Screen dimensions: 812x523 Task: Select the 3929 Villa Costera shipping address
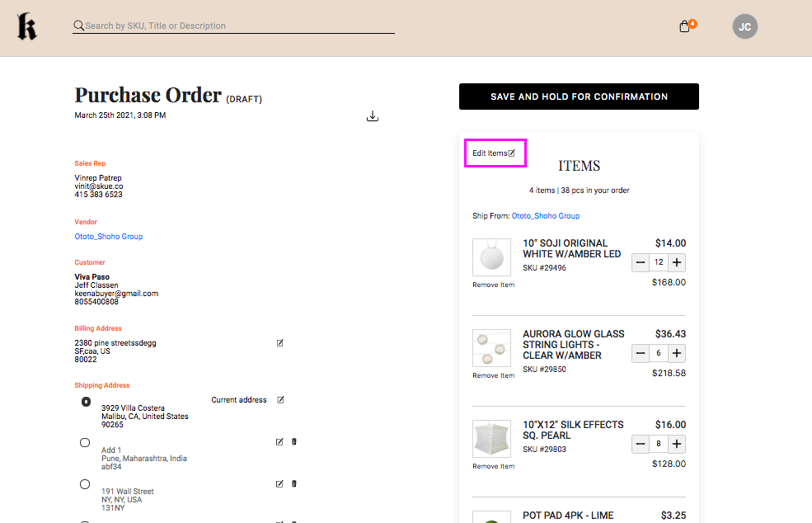85,402
